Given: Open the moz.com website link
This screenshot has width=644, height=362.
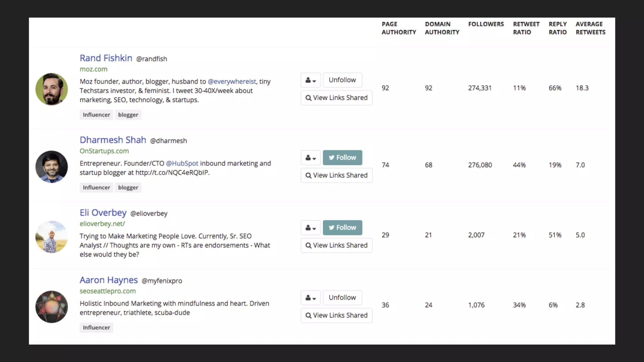Looking at the screenshot, I should pos(93,69).
